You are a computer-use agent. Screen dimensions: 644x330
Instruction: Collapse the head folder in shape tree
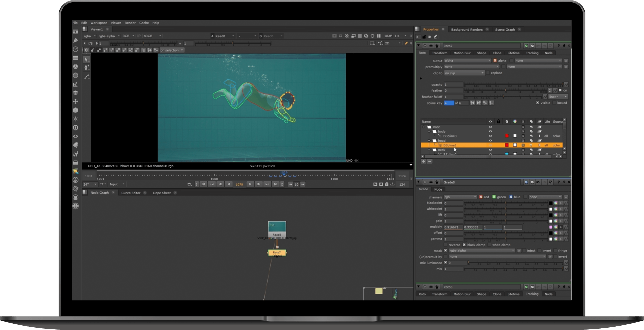[429, 141]
